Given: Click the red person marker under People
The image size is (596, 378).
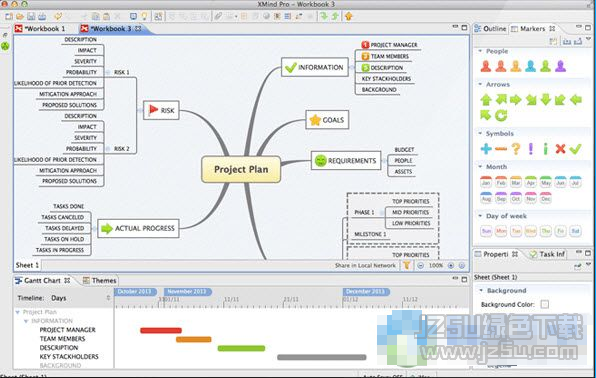Looking at the screenshot, I should click(x=486, y=66).
